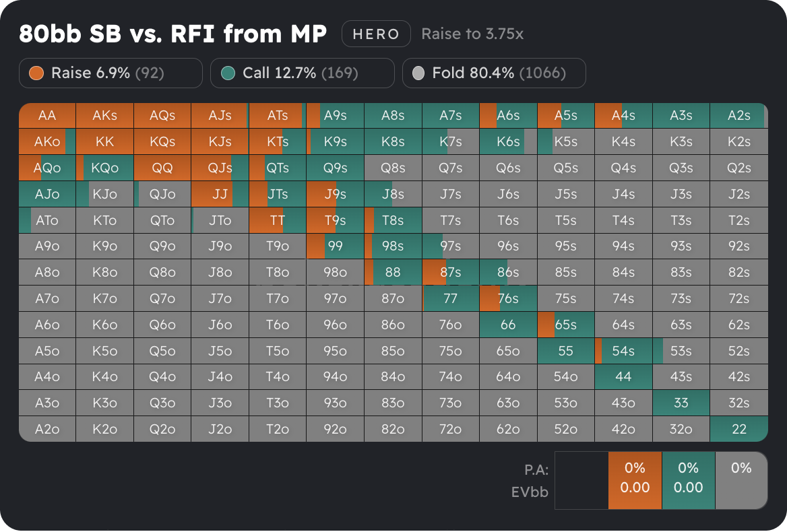Select the AJo hand cell
The width and height of the screenshot is (787, 532).
point(47,194)
